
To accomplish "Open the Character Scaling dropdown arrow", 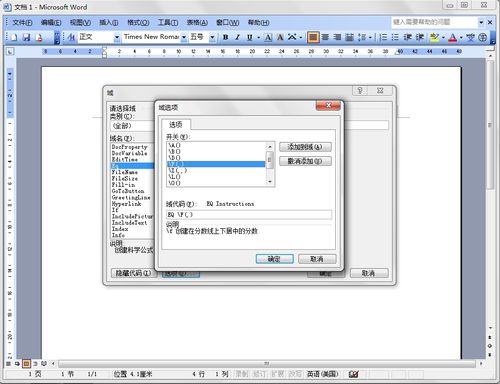I will coord(300,38).
